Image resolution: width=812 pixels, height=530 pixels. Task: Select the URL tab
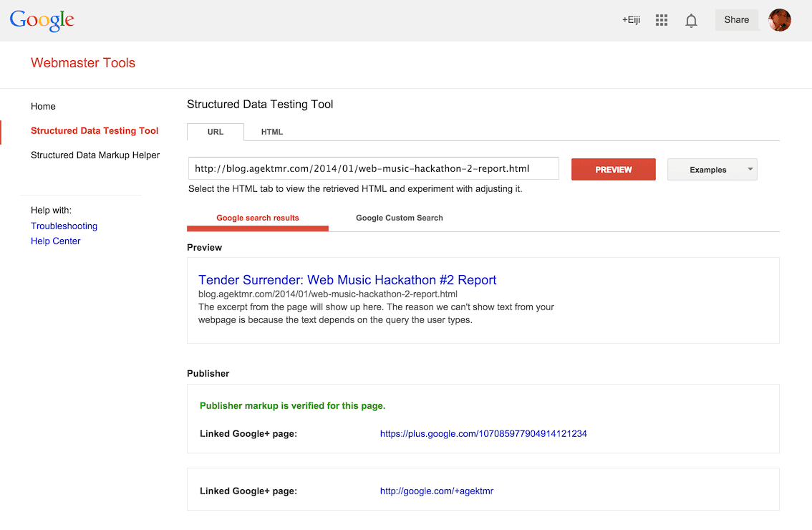point(216,132)
